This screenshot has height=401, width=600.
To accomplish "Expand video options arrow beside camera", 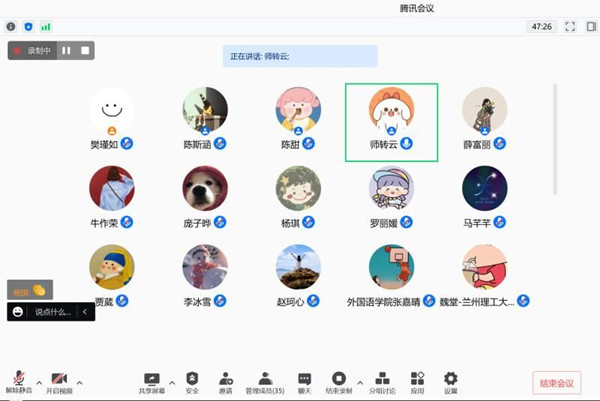I will pyautogui.click(x=79, y=382).
